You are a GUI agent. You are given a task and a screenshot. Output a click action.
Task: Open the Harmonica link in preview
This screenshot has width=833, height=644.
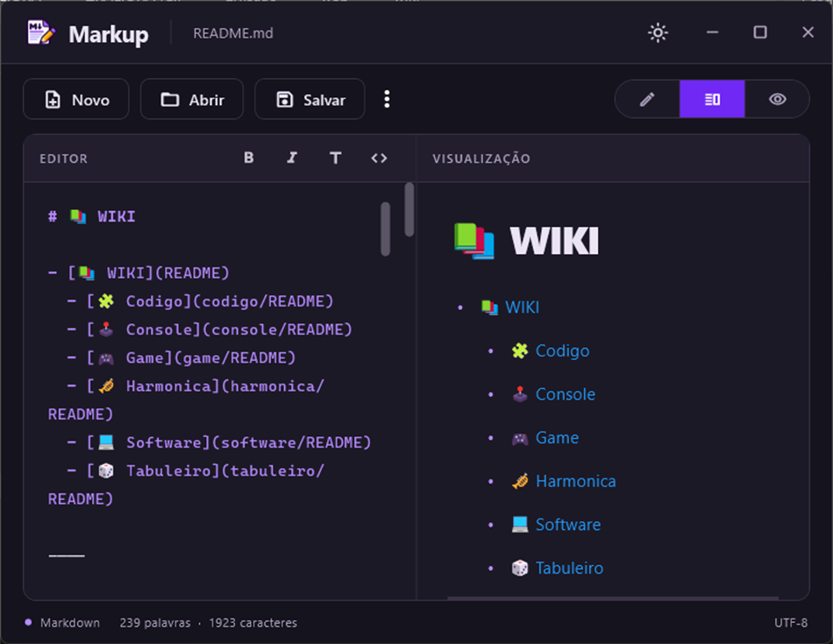[575, 482]
